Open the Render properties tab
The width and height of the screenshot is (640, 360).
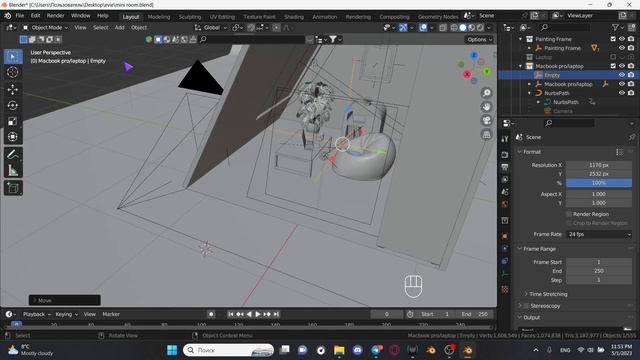(x=505, y=155)
